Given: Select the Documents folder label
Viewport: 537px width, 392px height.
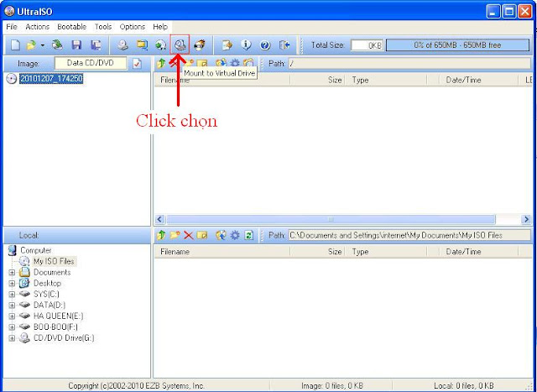Looking at the screenshot, I should (52, 273).
